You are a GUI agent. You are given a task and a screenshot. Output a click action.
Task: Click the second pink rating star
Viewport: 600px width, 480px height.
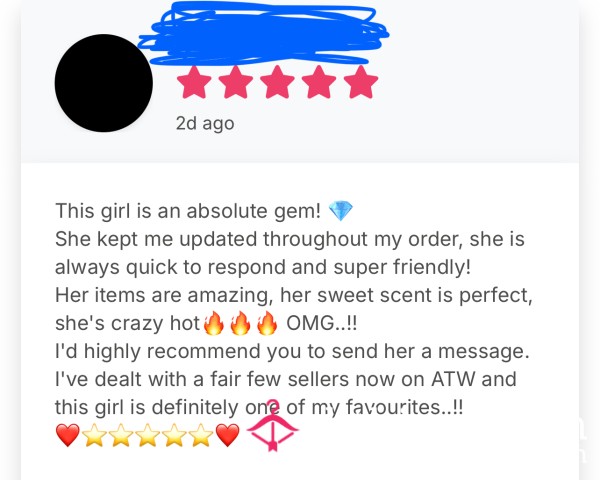[x=236, y=82]
